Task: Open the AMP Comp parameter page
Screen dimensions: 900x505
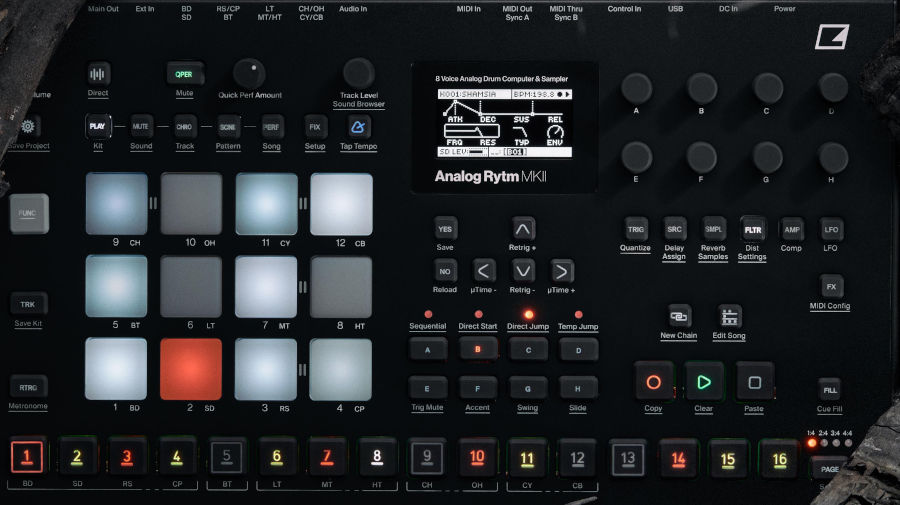Action: [x=792, y=230]
